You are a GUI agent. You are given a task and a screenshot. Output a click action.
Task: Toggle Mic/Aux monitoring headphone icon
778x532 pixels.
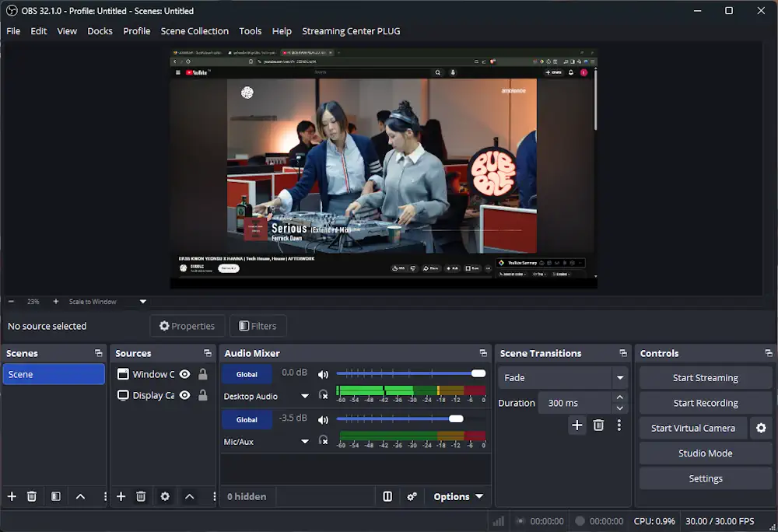point(323,440)
